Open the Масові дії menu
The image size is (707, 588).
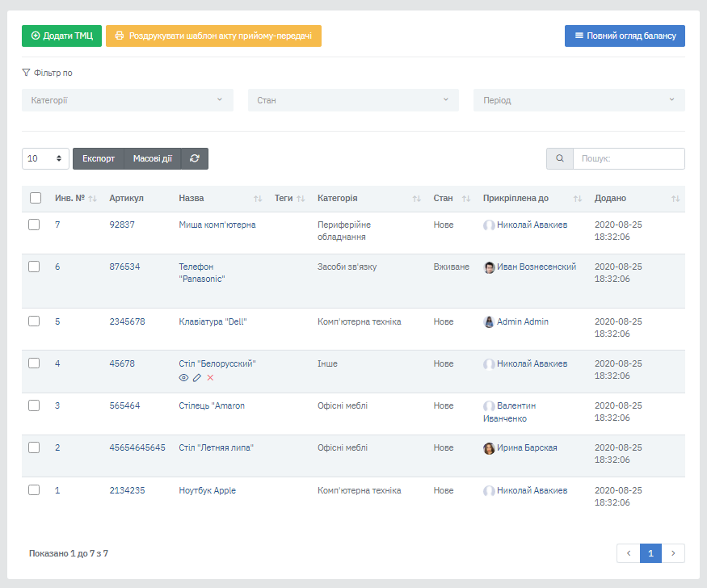152,159
